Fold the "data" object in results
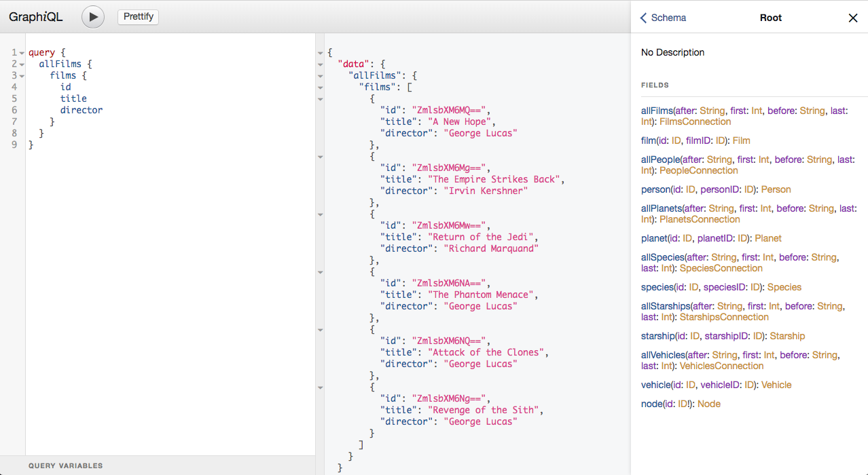The width and height of the screenshot is (868, 475). coord(320,64)
